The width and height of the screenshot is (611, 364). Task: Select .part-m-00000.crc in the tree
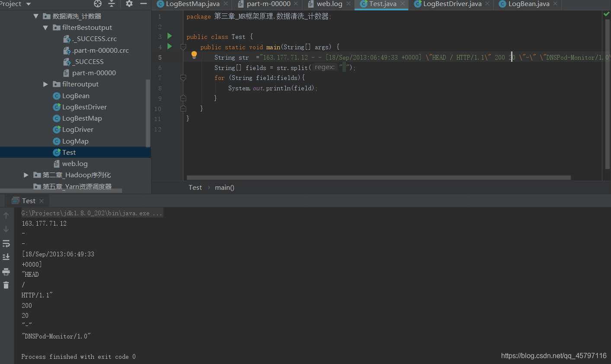pos(96,51)
